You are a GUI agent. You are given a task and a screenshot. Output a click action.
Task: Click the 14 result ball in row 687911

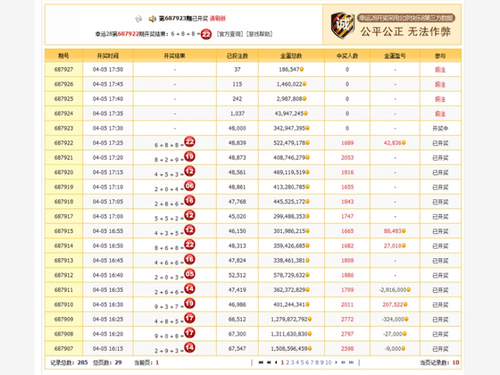190,288
